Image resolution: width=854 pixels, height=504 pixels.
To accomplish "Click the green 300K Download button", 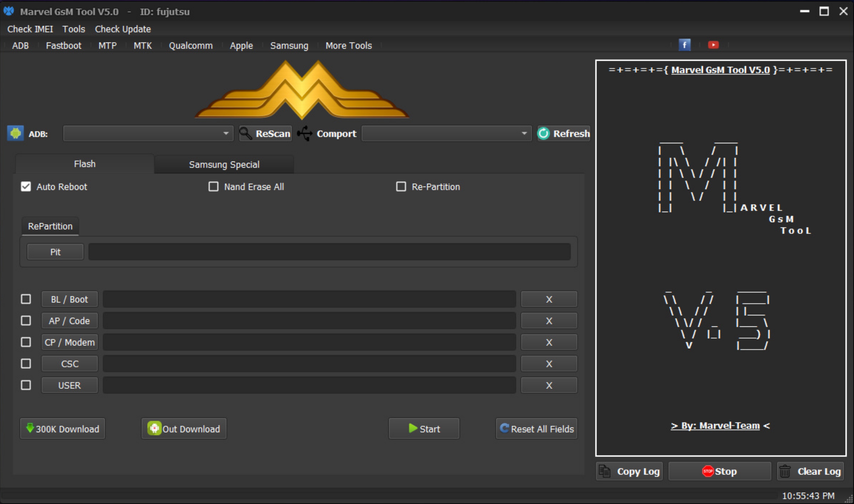I will pyautogui.click(x=63, y=429).
